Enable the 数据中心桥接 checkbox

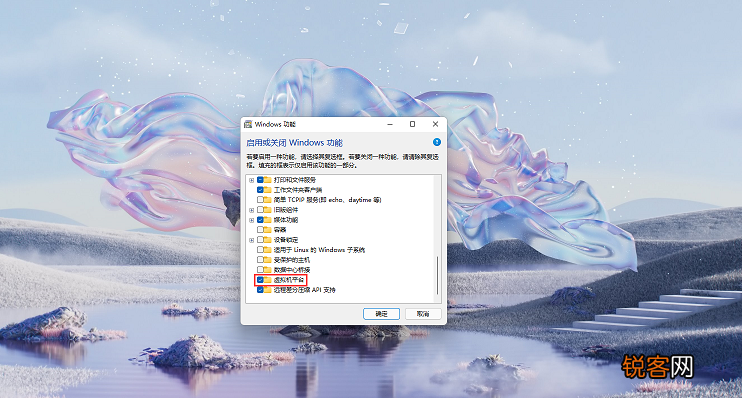260,270
